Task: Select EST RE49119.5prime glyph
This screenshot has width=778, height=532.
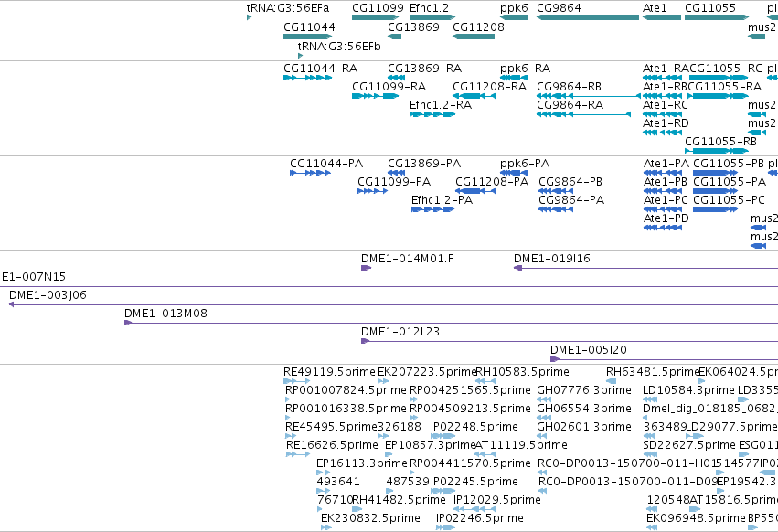Action: (x=297, y=381)
